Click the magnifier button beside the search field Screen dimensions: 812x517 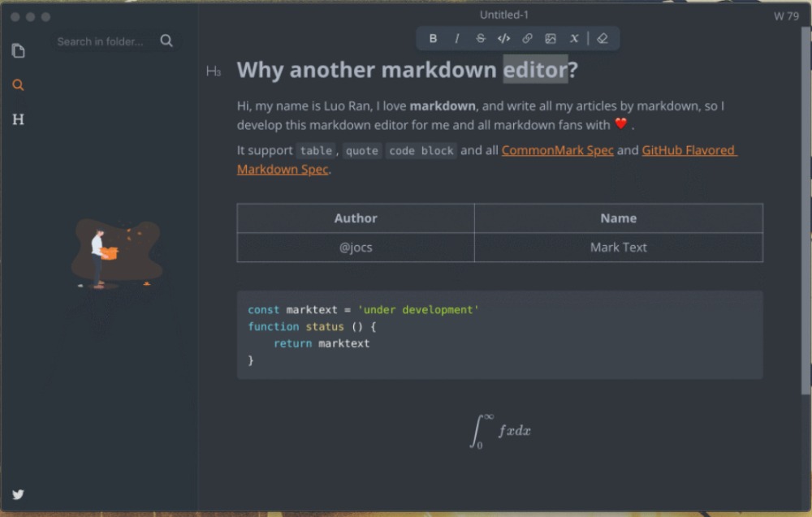pos(166,41)
